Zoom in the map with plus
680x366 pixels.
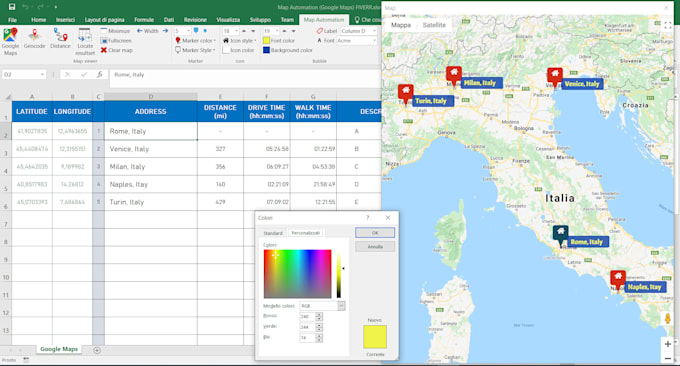[x=668, y=344]
